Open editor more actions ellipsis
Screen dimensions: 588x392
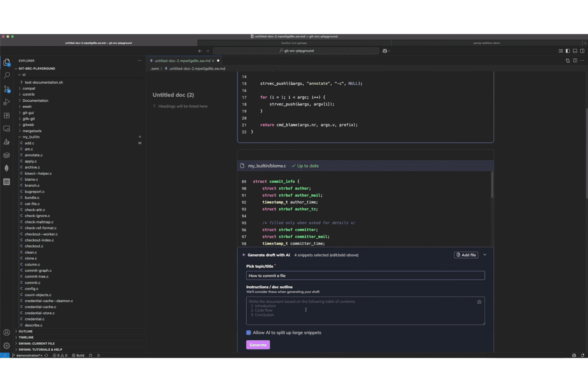pos(582,61)
